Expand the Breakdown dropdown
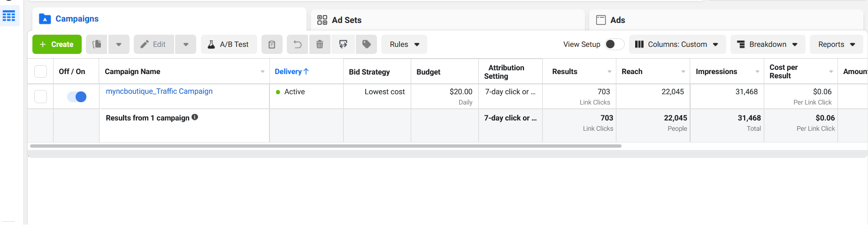The height and width of the screenshot is (225, 868). click(768, 45)
